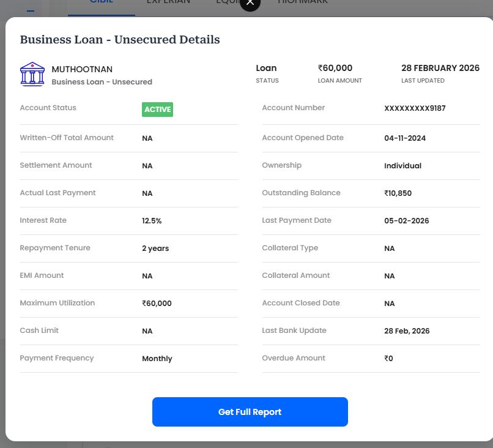
Task: Click the Monthly payment frequency value
Action: pos(157,359)
